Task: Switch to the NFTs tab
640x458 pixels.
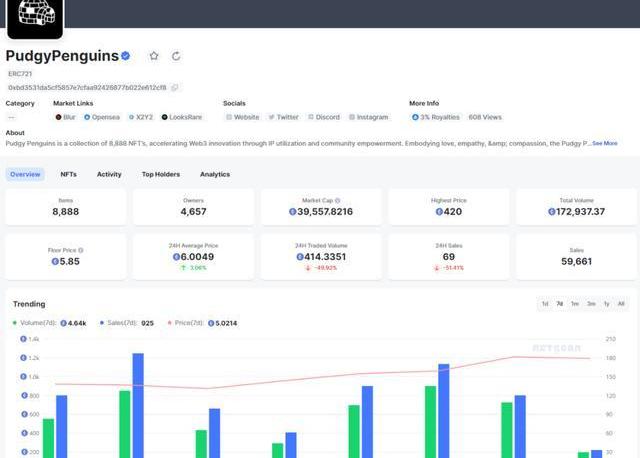Action: [x=68, y=174]
